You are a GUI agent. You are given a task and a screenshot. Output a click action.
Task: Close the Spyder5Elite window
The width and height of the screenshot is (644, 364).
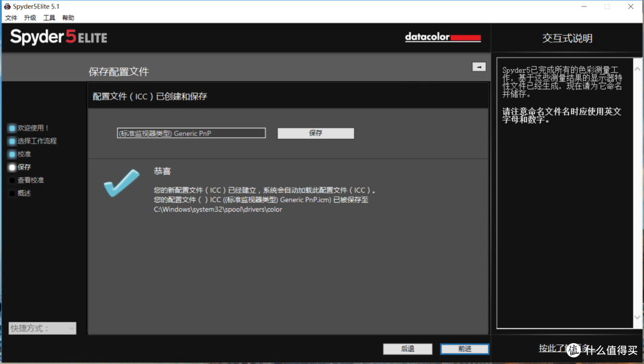631,7
